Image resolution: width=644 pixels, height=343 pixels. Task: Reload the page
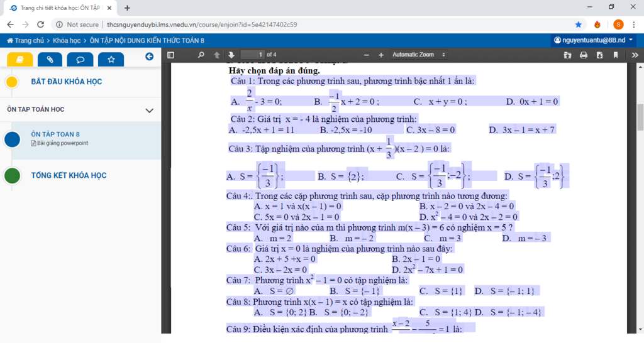40,24
